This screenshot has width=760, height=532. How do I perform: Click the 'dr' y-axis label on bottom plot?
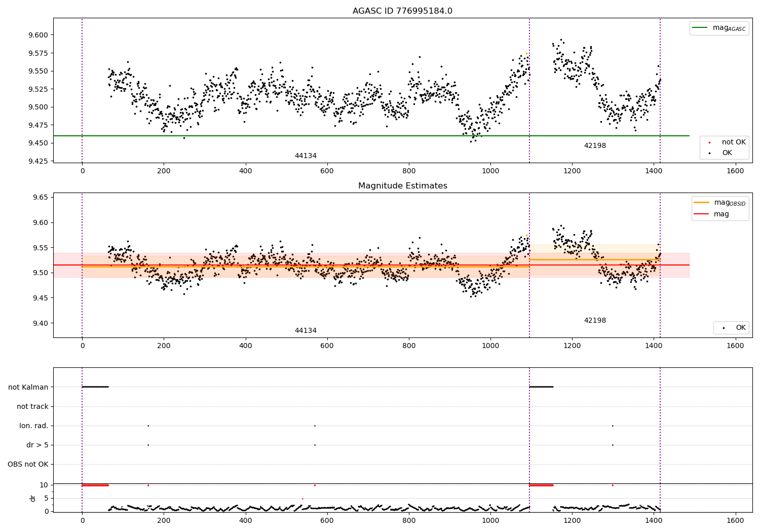click(x=33, y=498)
